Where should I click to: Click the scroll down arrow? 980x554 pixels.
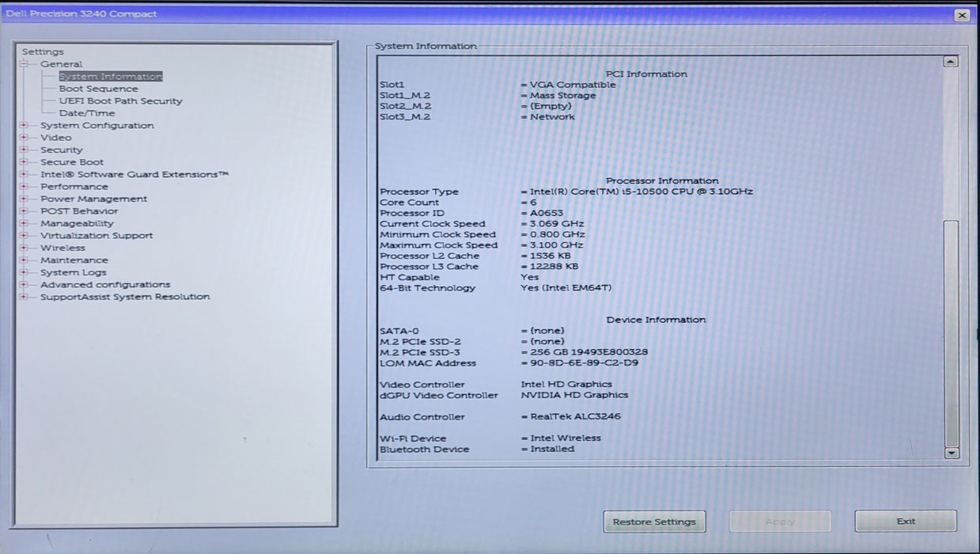coord(952,453)
